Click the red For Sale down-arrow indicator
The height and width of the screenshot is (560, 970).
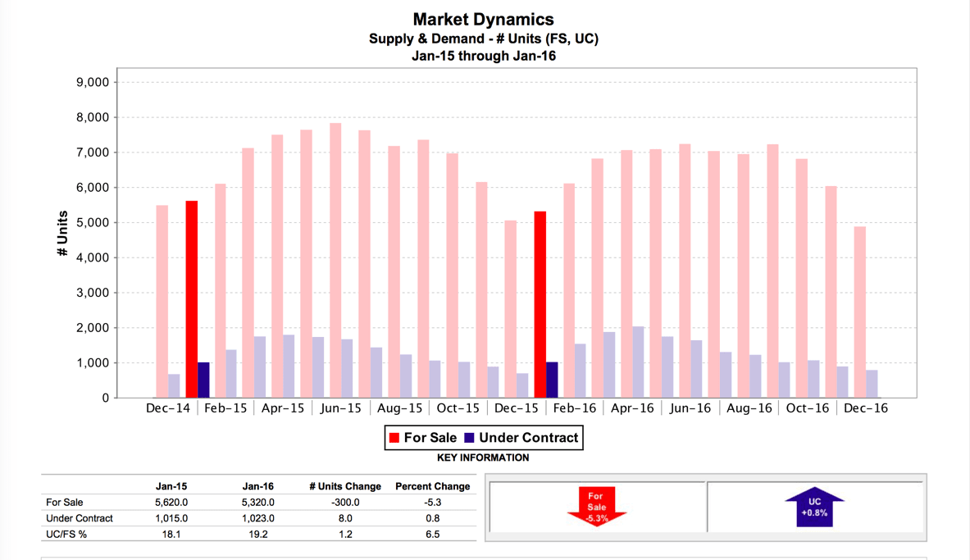[x=597, y=506]
